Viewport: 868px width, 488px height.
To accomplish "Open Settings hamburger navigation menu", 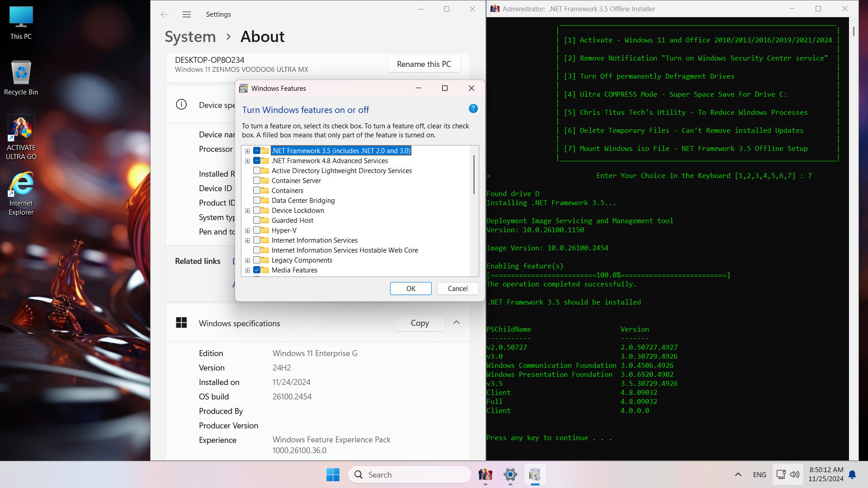I will click(x=187, y=14).
